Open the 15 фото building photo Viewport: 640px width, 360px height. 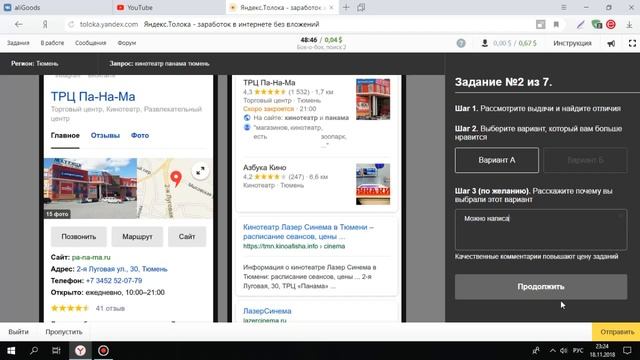90,188
